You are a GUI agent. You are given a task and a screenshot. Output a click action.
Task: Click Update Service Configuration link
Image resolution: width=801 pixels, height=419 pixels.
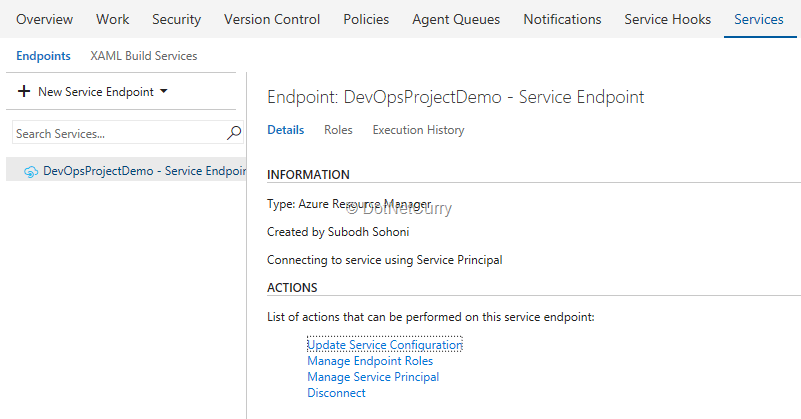(x=384, y=345)
